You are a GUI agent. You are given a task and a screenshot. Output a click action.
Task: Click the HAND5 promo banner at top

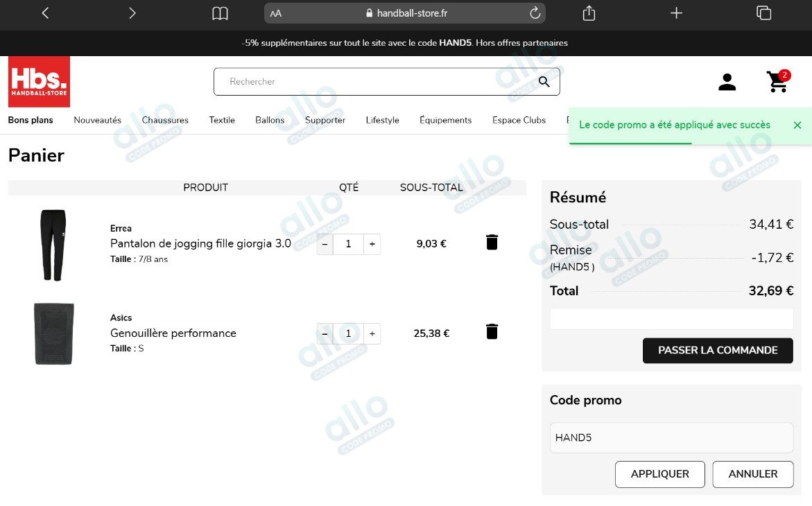point(404,43)
